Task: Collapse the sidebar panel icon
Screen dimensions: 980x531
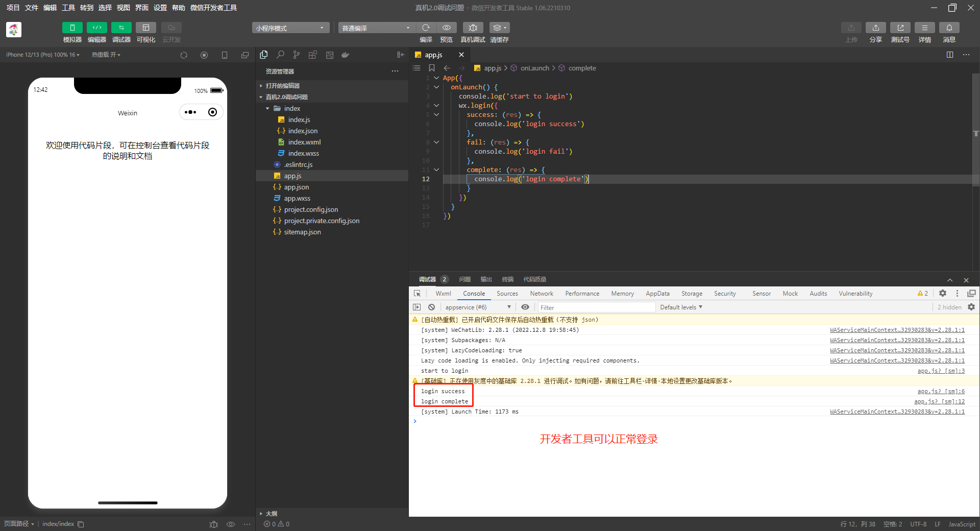Action: coord(401,55)
